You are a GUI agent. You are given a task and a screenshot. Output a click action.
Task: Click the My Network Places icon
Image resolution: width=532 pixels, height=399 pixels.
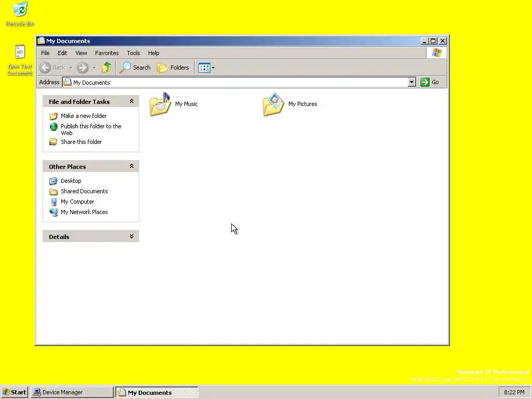coord(54,212)
